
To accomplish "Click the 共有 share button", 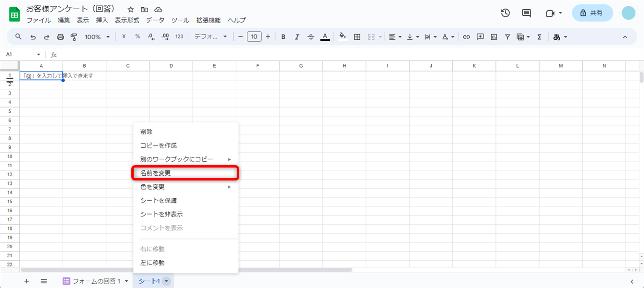I will click(x=592, y=13).
